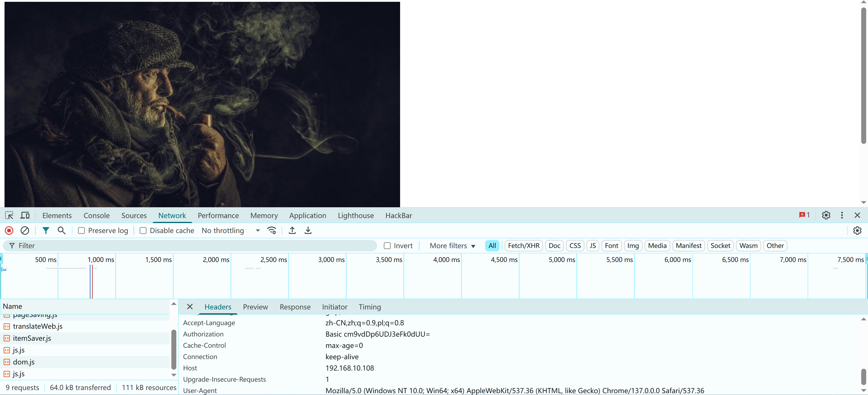Click the request list scrollbar thumb
This screenshot has height=395, width=868.
pyautogui.click(x=174, y=349)
